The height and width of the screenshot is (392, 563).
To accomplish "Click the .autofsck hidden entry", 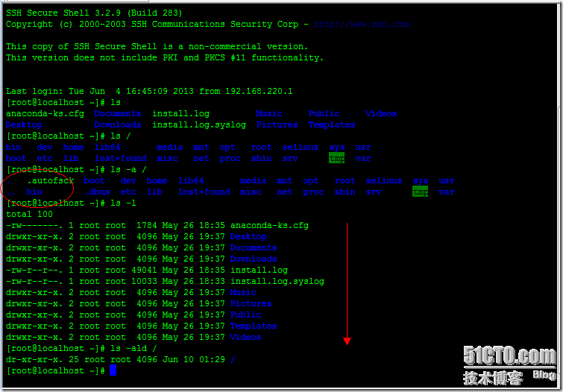I will [50, 180].
